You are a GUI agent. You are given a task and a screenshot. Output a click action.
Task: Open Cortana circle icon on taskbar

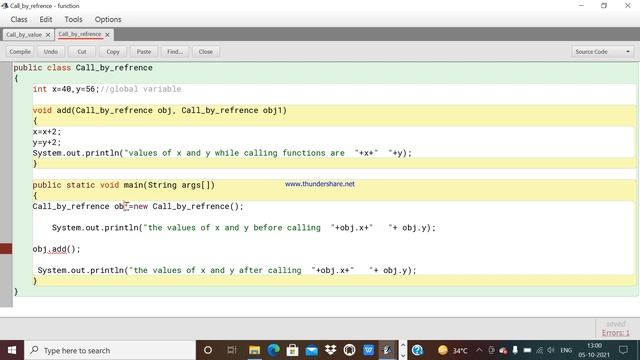coord(208,350)
